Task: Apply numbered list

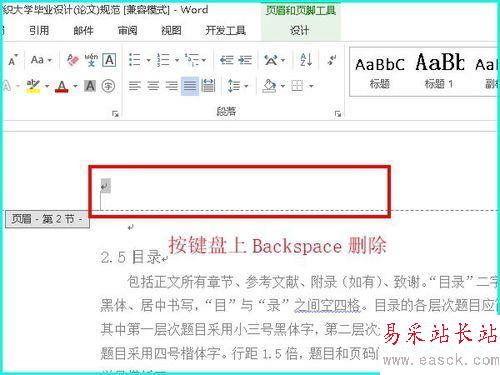Action: 163,60
